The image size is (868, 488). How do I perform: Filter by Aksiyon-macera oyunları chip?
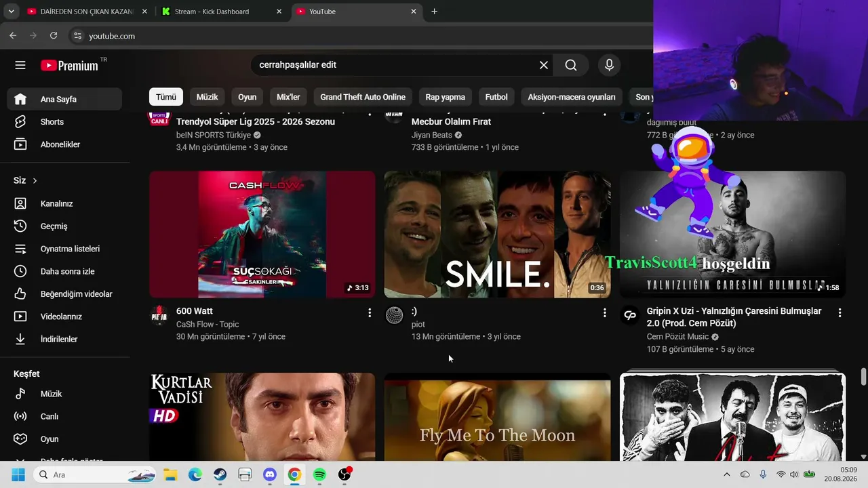pos(572,97)
